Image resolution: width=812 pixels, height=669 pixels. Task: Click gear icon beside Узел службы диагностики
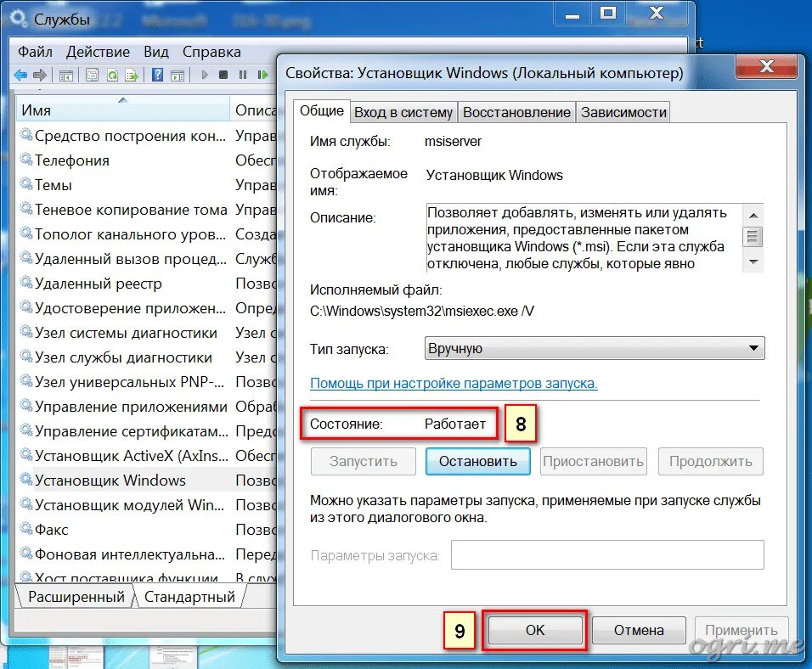tap(25, 357)
